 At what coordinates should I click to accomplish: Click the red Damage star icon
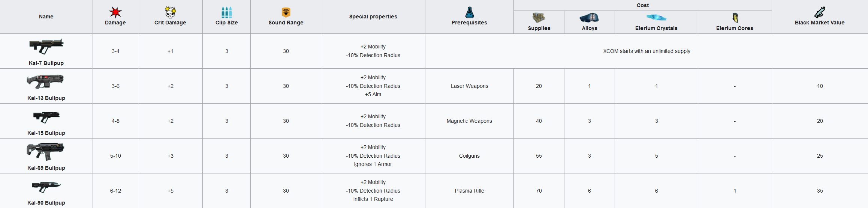(x=115, y=12)
